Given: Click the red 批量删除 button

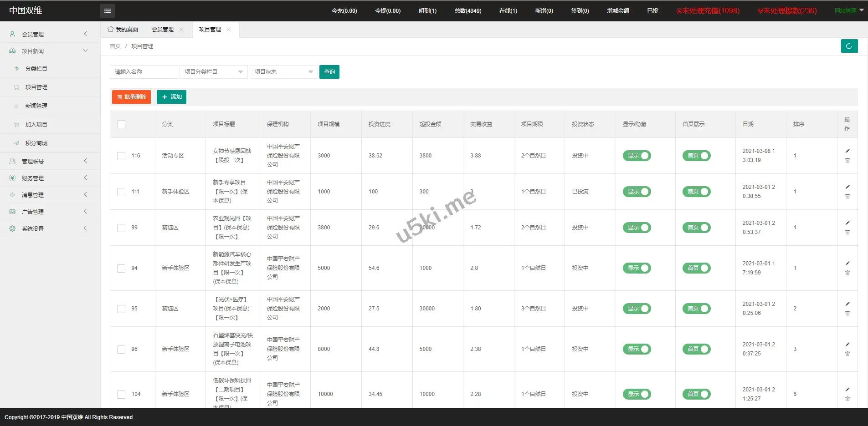Looking at the screenshot, I should (x=131, y=97).
